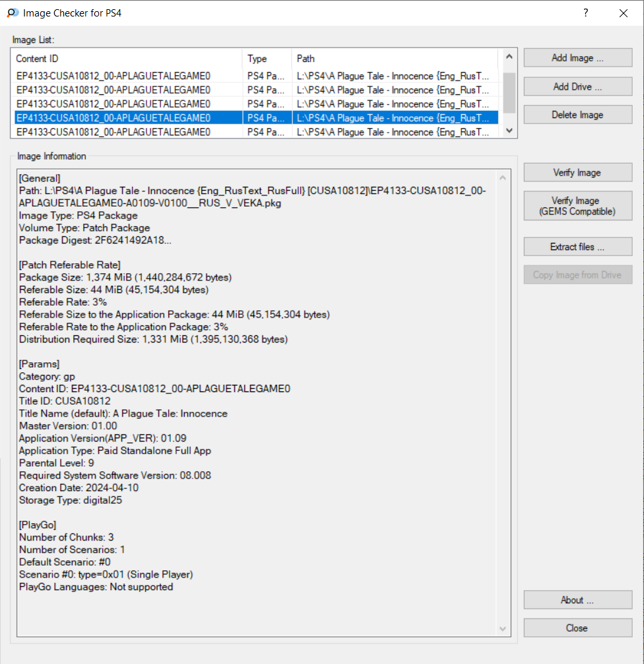Click the Distribution Required Size line
The image size is (644, 664).
coord(153,339)
